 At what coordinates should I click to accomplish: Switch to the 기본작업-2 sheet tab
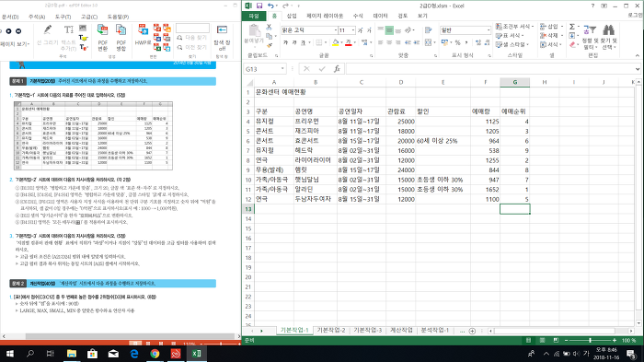(x=330, y=331)
